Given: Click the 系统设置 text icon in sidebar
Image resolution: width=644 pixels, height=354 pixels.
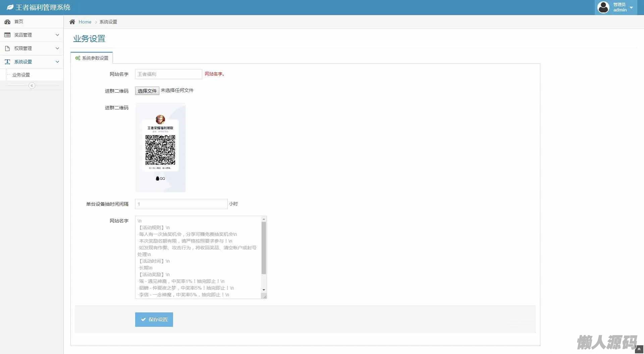Looking at the screenshot, I should click(7, 62).
